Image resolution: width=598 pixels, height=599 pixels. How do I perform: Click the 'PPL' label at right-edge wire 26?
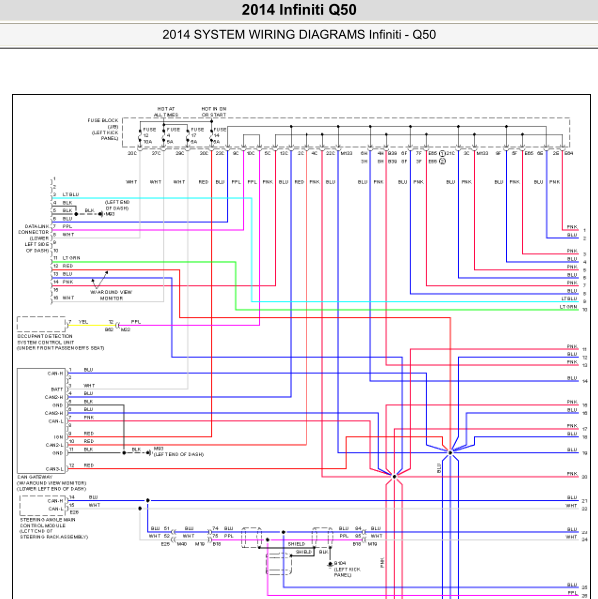(572, 593)
